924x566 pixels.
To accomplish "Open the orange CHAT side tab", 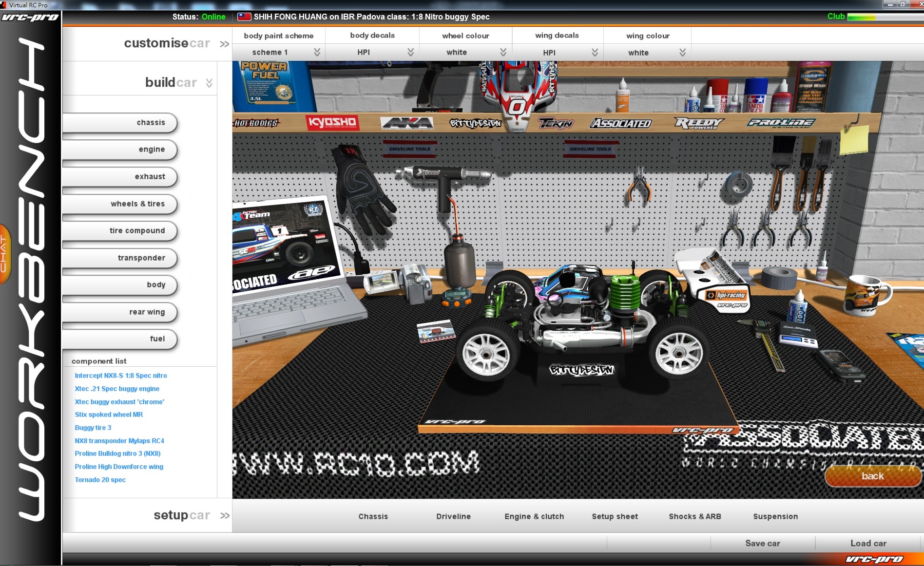I will click(x=4, y=253).
